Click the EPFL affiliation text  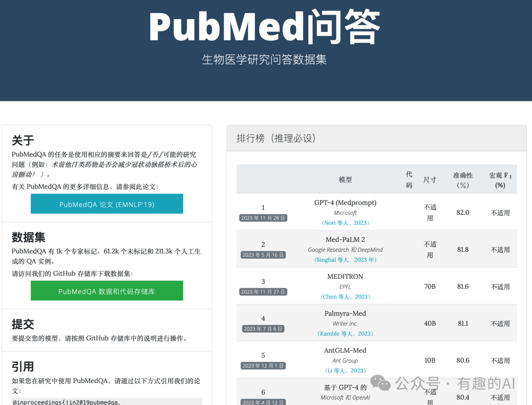[345, 287]
